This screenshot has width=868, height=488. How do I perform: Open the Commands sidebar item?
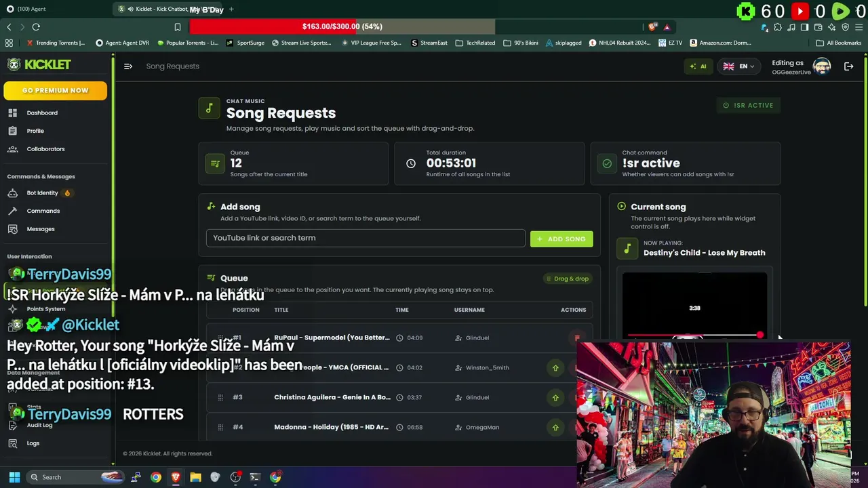click(x=43, y=211)
